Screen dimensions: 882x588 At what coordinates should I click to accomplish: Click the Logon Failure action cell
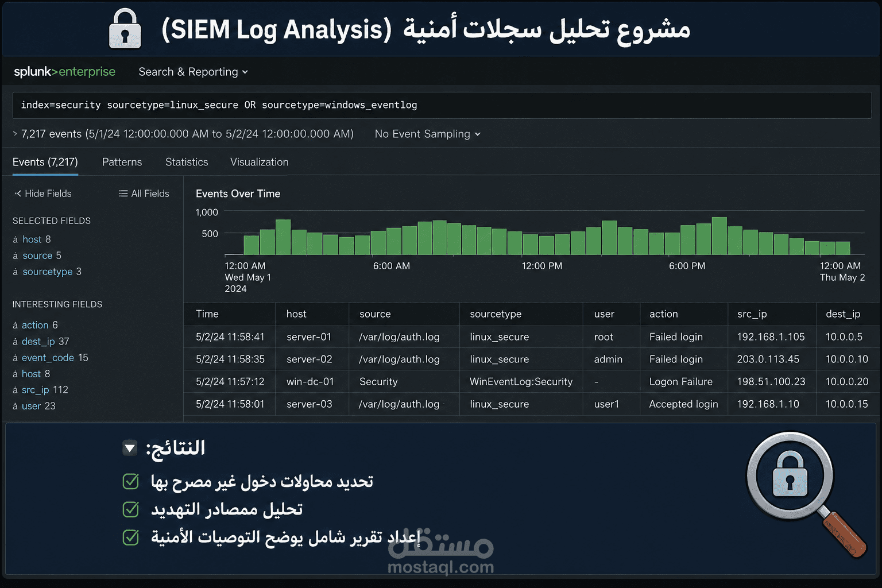click(x=680, y=382)
